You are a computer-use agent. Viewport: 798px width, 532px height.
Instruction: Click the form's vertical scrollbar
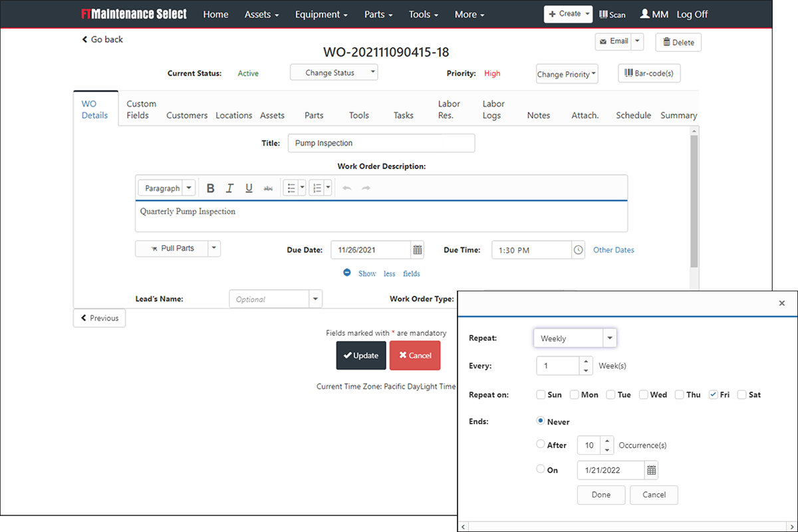694,201
